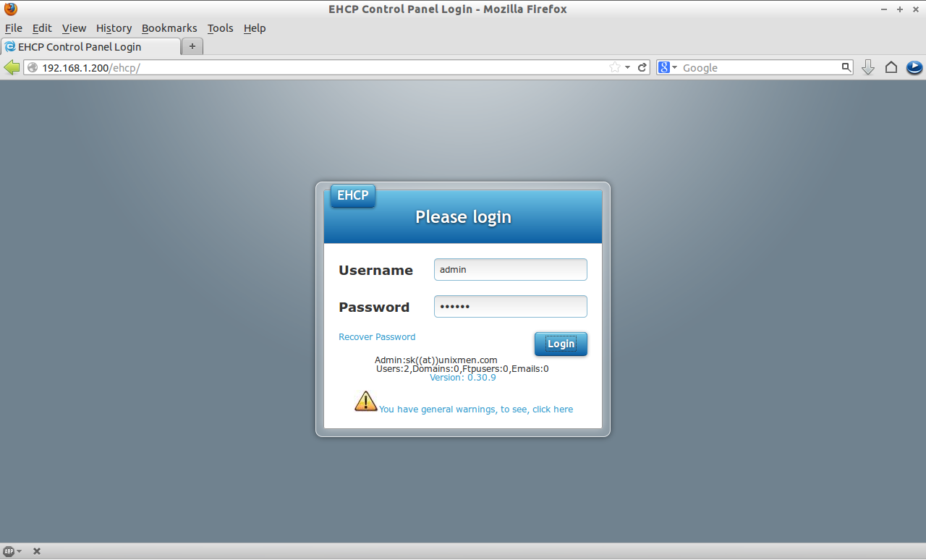Screen dimensions: 926x560
Task: Maximize the Firefox window
Action: [900, 9]
